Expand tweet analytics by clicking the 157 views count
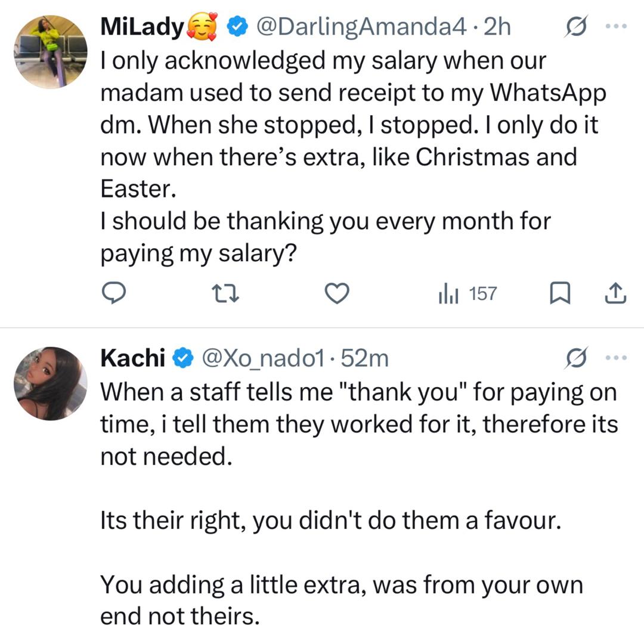This screenshot has width=644, height=644. (x=468, y=293)
